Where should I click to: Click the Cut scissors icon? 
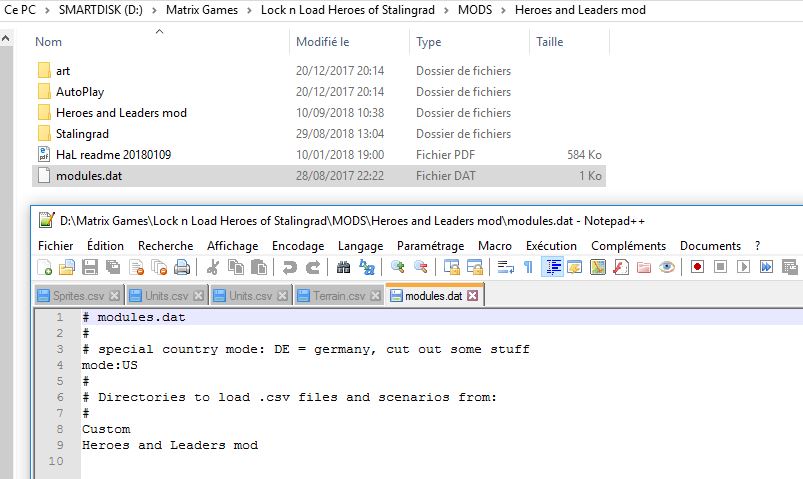[x=213, y=267]
